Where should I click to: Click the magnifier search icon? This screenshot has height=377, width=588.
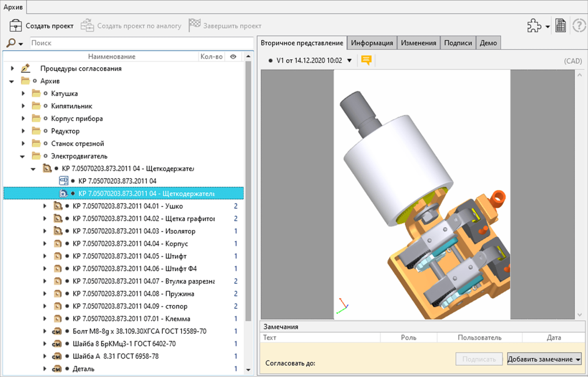11,43
